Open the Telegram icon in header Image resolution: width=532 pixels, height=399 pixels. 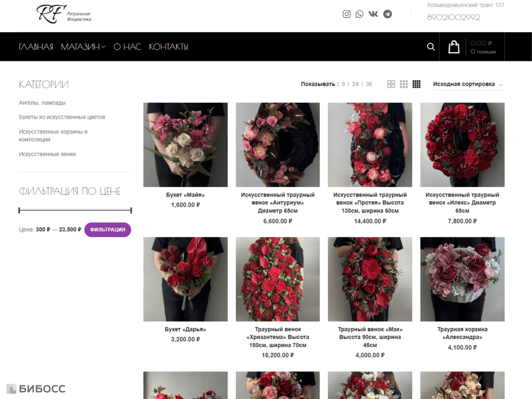click(387, 14)
